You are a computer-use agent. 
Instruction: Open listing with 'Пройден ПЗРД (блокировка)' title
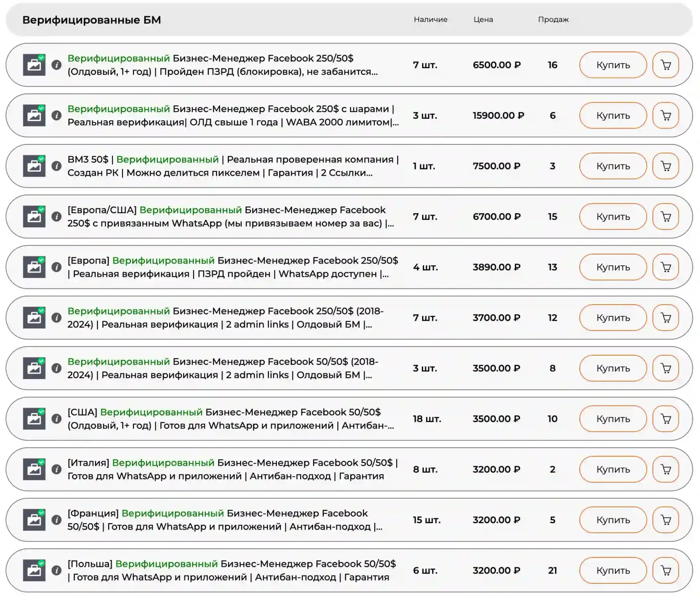coord(223,65)
